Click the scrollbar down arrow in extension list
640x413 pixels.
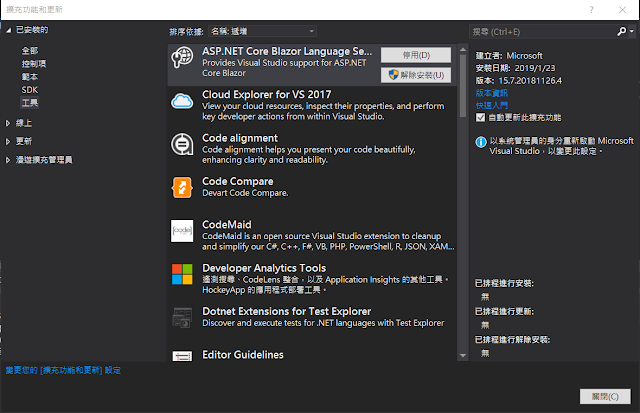click(463, 355)
